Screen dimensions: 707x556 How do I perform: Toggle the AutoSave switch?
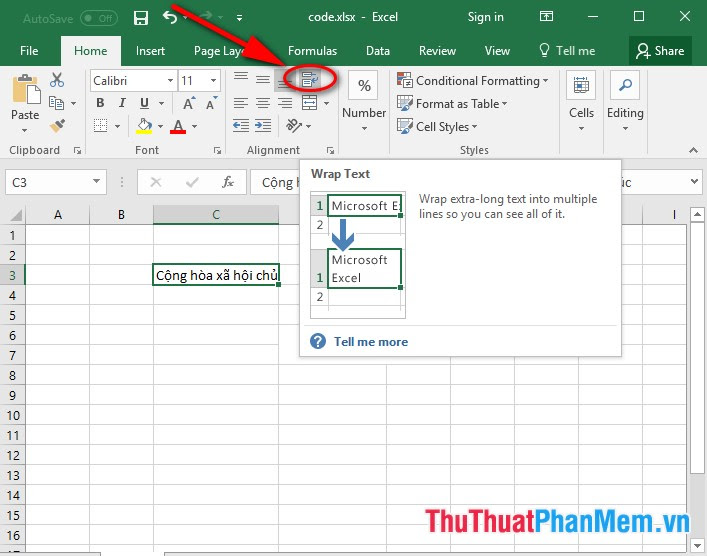99,18
